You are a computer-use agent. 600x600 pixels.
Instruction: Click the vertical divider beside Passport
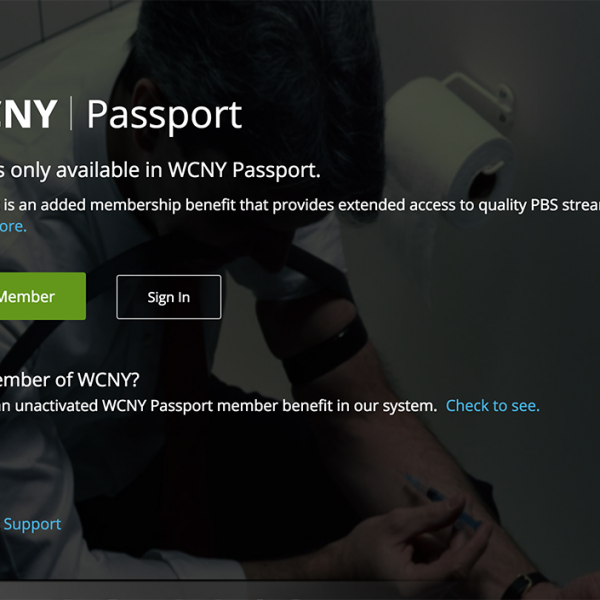(x=71, y=113)
